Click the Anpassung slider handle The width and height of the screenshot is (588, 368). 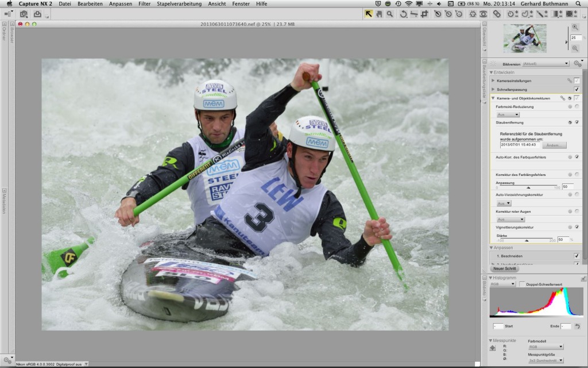(x=528, y=187)
